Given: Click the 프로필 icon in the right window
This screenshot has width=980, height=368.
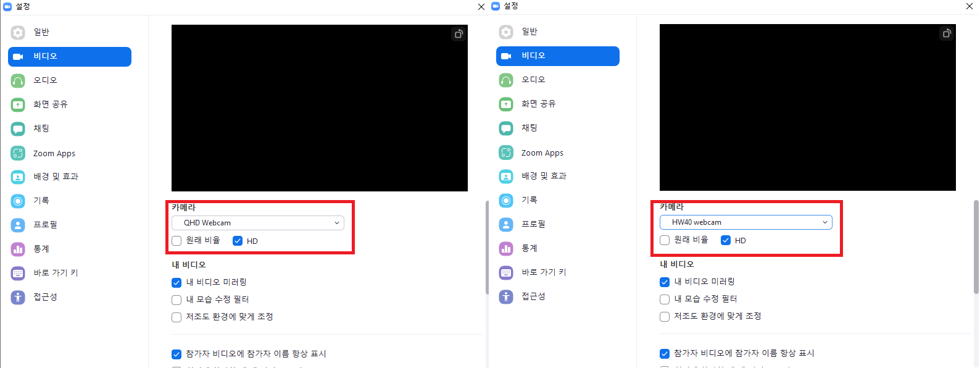Looking at the screenshot, I should (506, 224).
